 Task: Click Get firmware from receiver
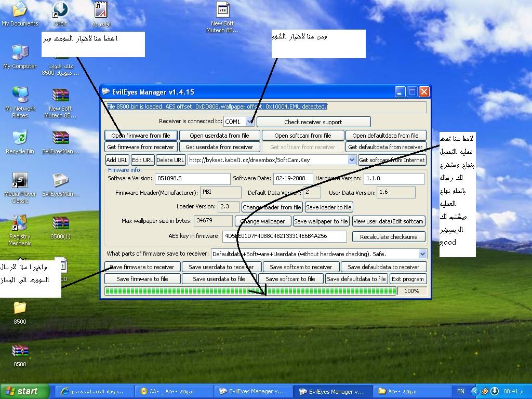pos(141,147)
